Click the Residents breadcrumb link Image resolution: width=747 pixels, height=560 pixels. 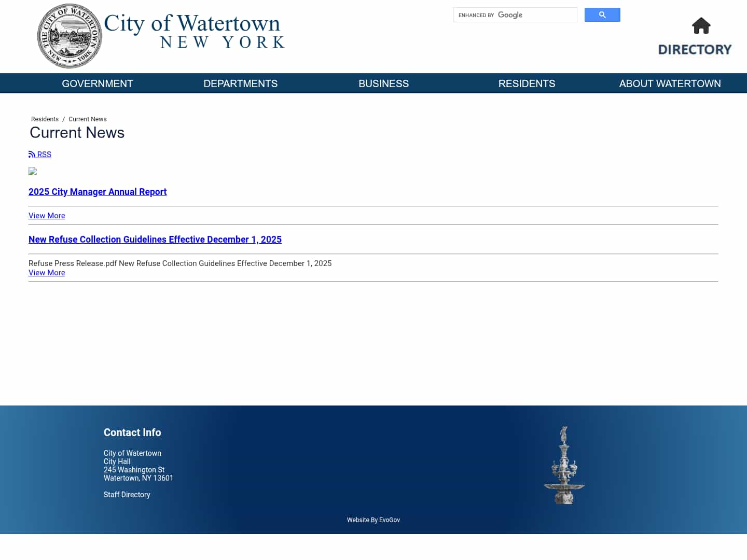(45, 119)
